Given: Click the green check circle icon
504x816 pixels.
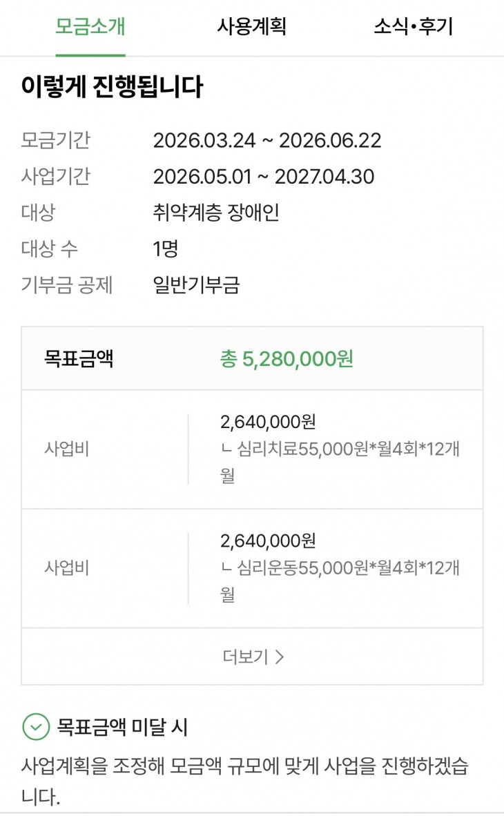Looking at the screenshot, I should click(36, 726).
